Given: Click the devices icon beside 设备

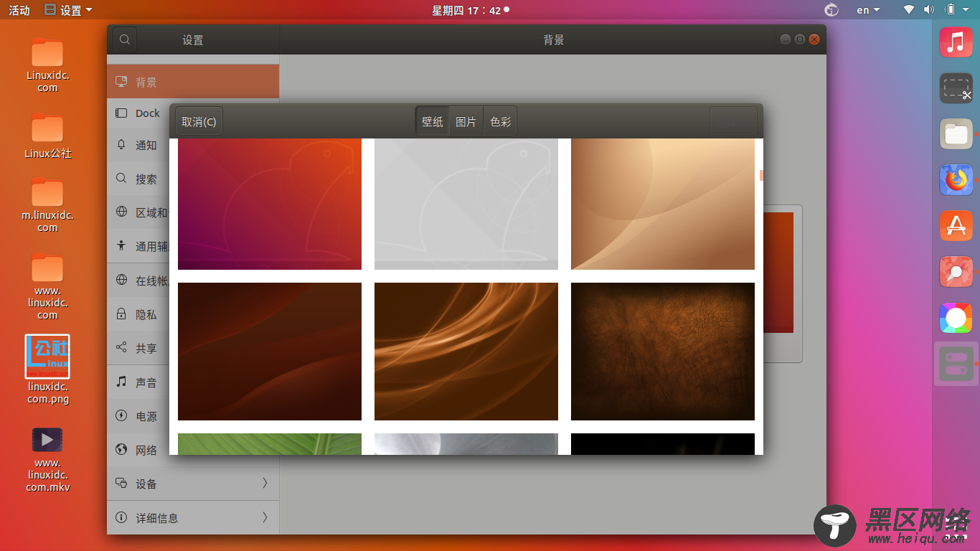Looking at the screenshot, I should pyautogui.click(x=121, y=484).
